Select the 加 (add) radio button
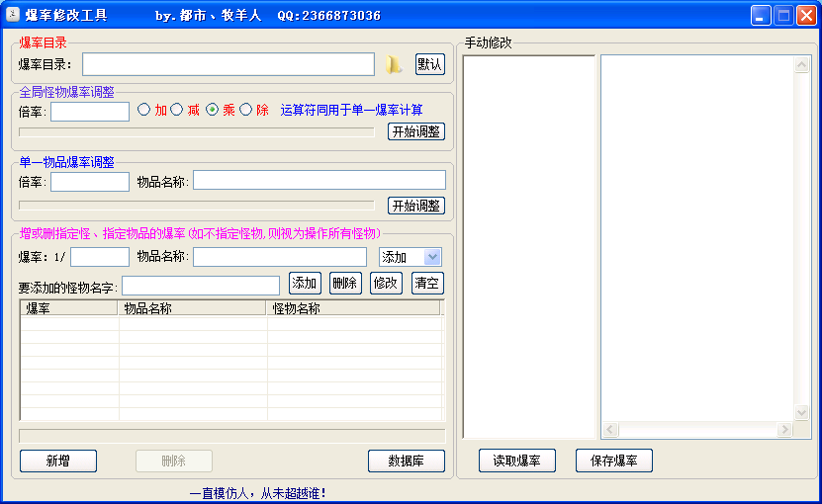Screen dimensions: 822x504 (143, 111)
